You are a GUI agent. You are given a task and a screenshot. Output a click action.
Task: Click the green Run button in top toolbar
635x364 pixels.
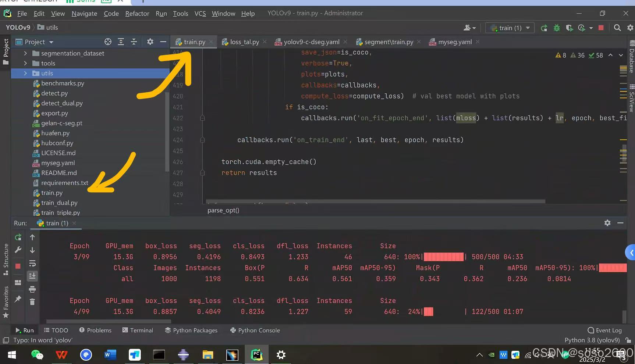[x=544, y=28]
